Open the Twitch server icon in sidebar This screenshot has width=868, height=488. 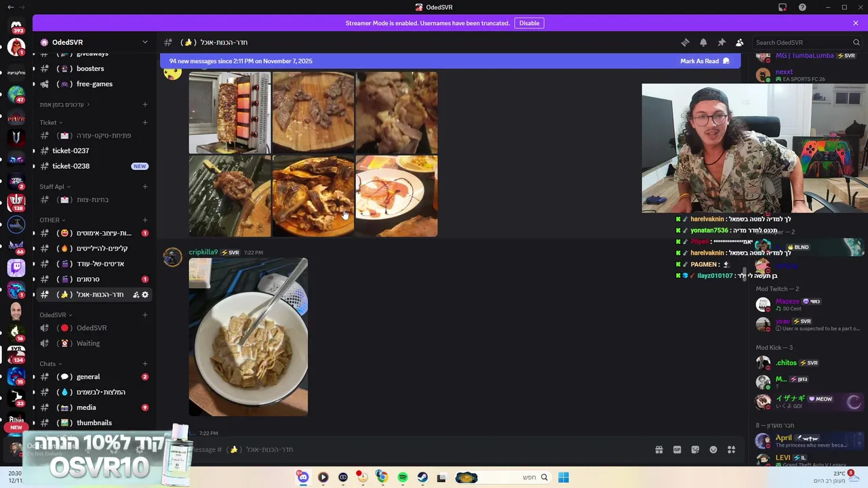(x=16, y=268)
